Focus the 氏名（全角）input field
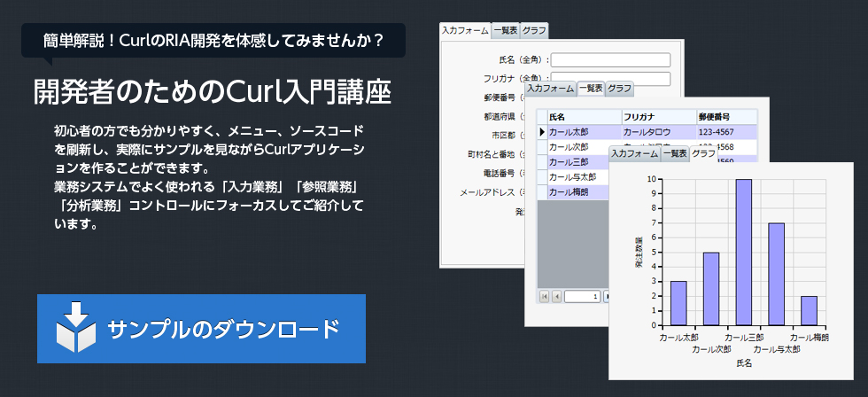 (610, 59)
